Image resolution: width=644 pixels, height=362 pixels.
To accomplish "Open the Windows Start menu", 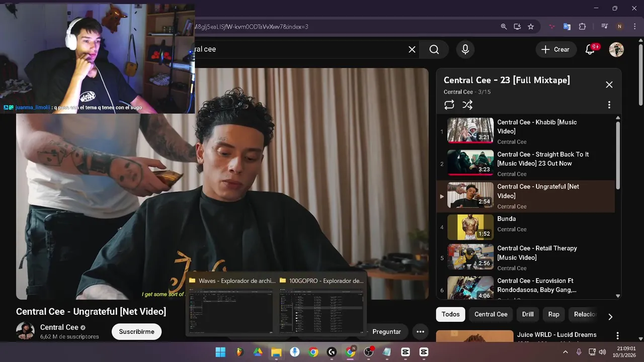I will click(220, 352).
